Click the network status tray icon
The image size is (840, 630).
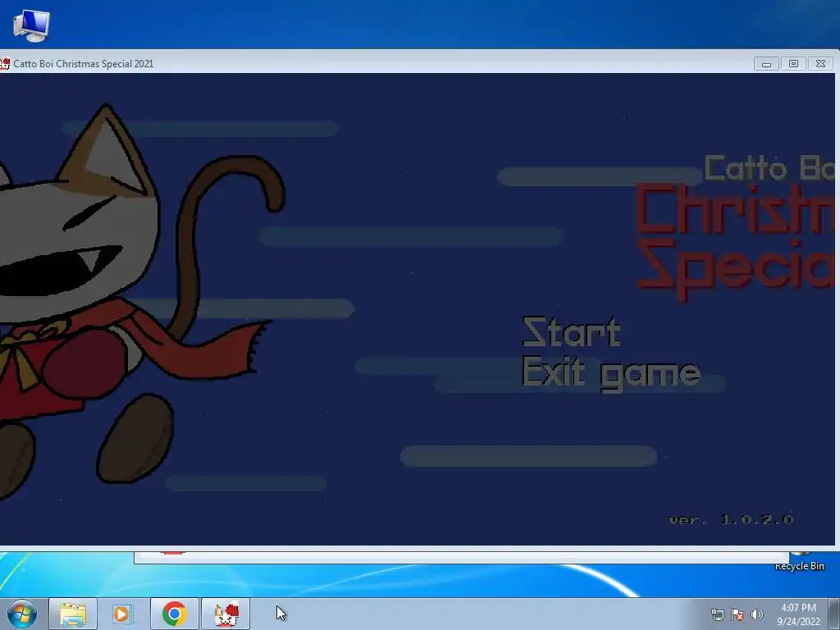coord(717,614)
